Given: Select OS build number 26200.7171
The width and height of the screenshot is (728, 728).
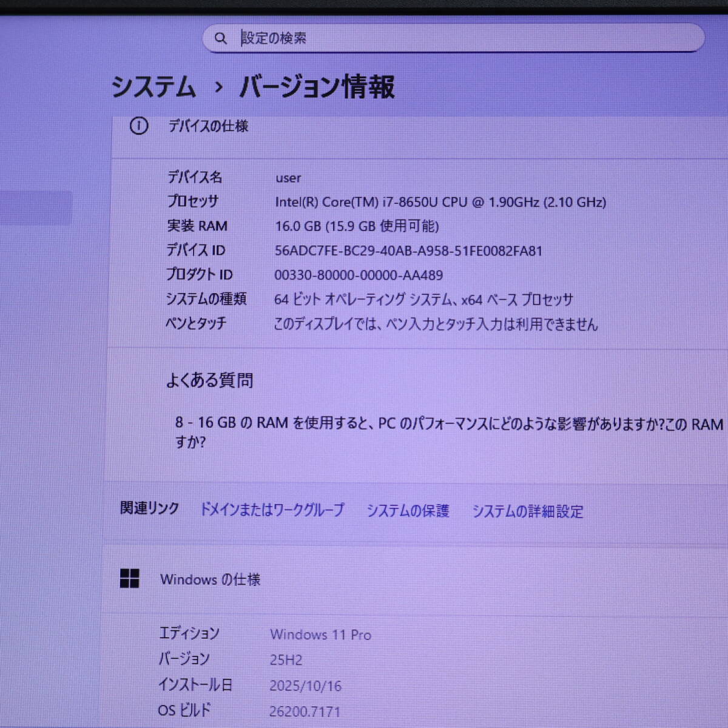Looking at the screenshot, I should pyautogui.click(x=305, y=712).
